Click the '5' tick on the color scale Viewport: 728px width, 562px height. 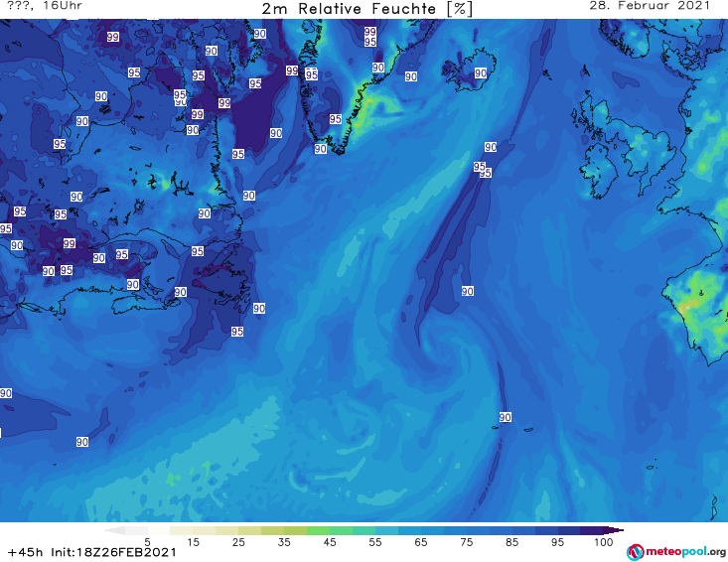pyautogui.click(x=147, y=542)
